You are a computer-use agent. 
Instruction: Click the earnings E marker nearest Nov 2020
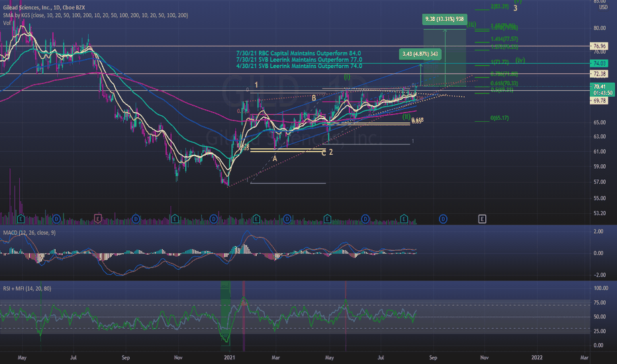coord(175,219)
